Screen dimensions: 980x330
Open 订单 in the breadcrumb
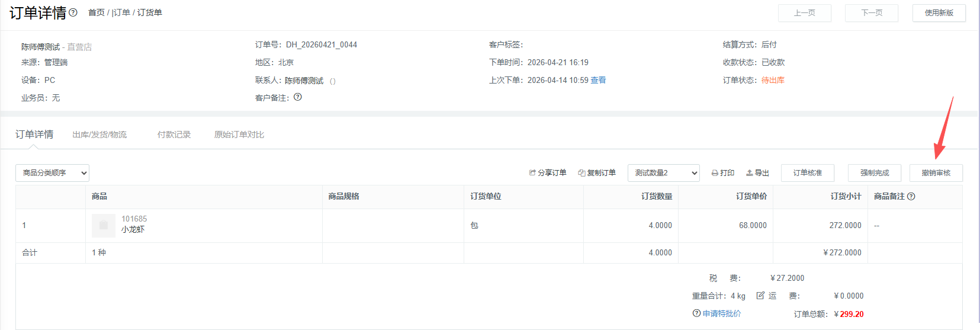[x=121, y=12]
